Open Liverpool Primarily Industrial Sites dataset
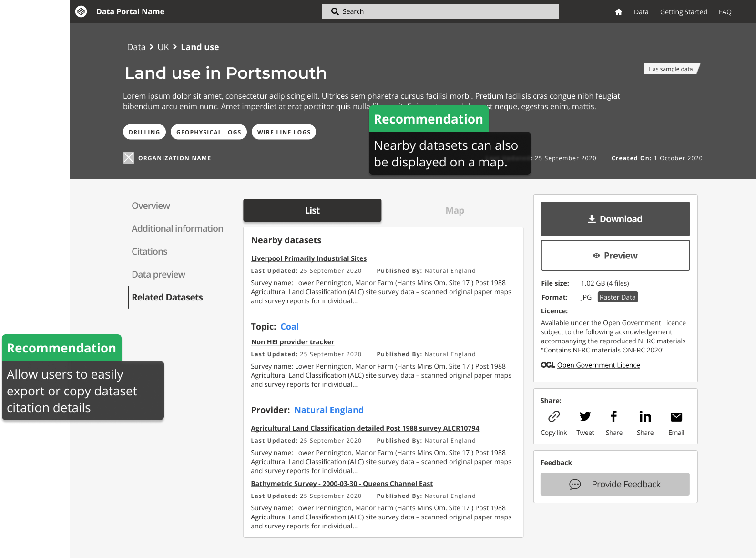This screenshot has height=558, width=756. click(309, 258)
